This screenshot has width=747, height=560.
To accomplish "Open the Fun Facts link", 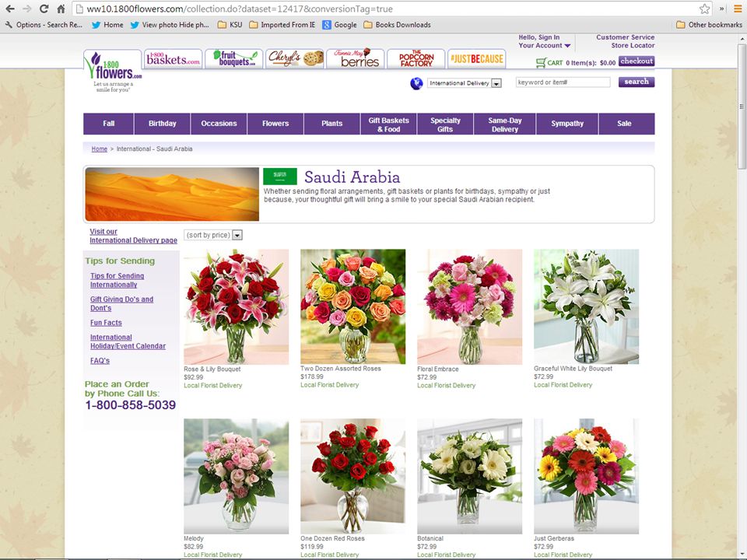I will (x=107, y=322).
